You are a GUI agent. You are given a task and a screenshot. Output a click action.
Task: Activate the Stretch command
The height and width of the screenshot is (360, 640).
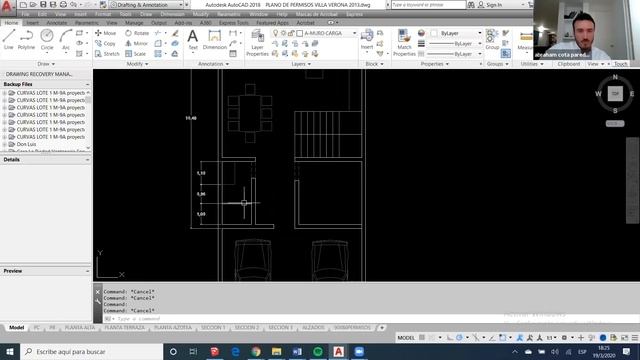pos(107,54)
